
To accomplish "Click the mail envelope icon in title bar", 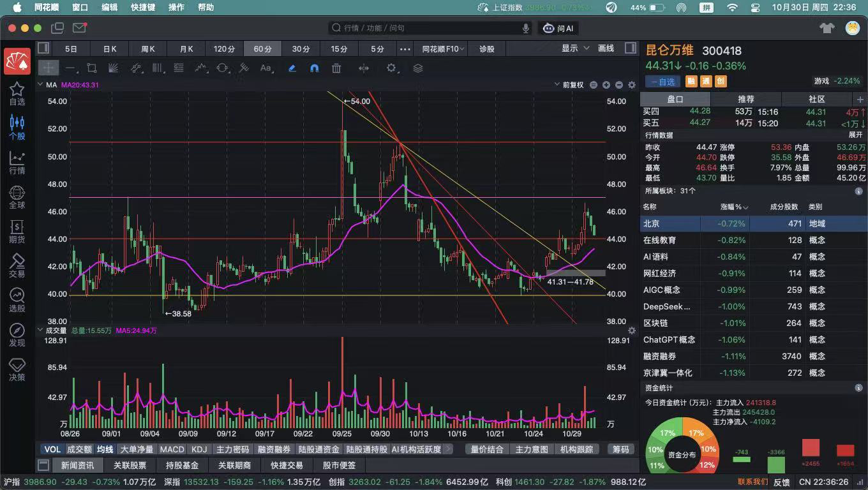I will [79, 28].
